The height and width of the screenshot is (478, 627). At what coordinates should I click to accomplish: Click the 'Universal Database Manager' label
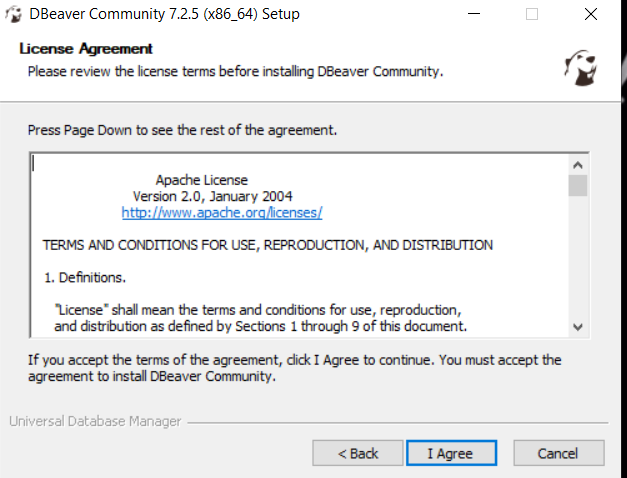point(95,421)
